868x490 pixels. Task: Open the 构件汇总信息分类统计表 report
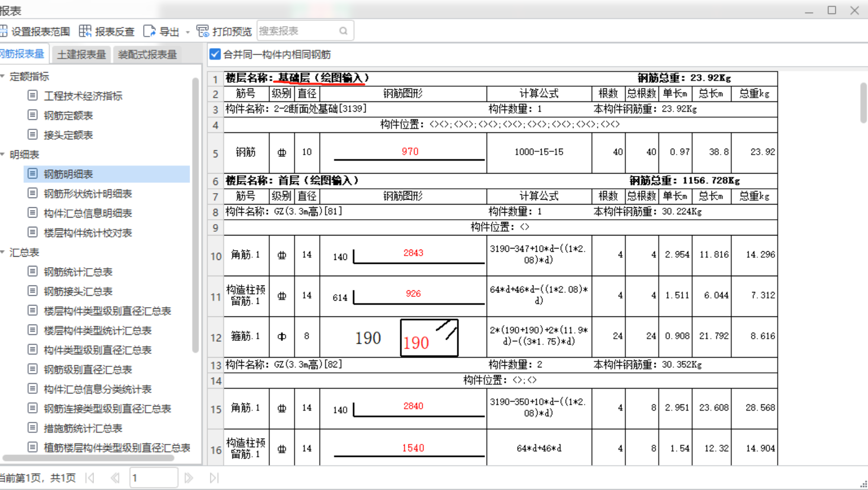[98, 389]
